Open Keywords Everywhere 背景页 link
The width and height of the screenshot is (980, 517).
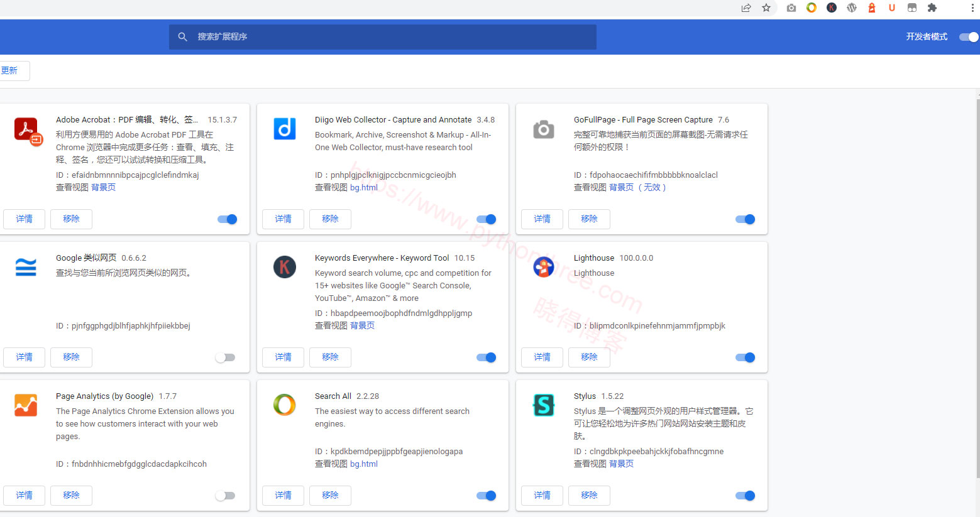362,325
